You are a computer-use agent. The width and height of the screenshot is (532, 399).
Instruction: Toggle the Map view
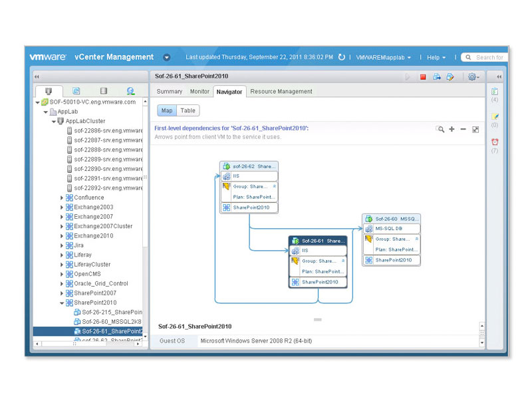[167, 110]
